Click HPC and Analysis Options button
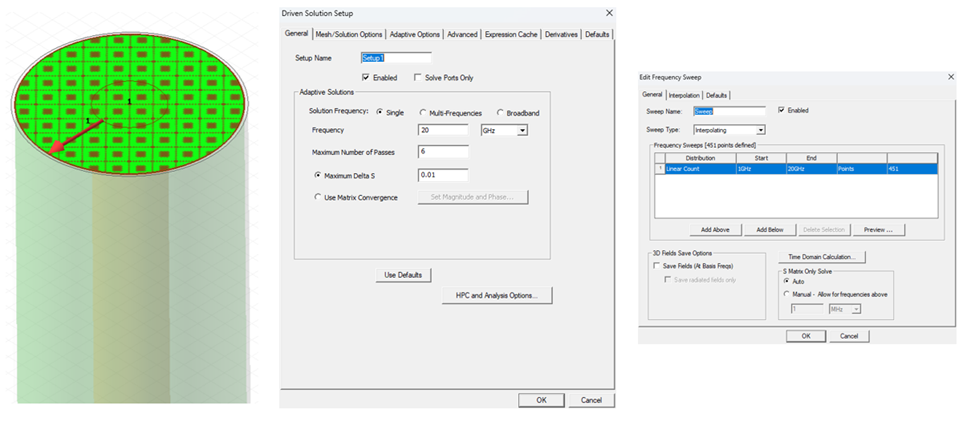 [x=497, y=295]
